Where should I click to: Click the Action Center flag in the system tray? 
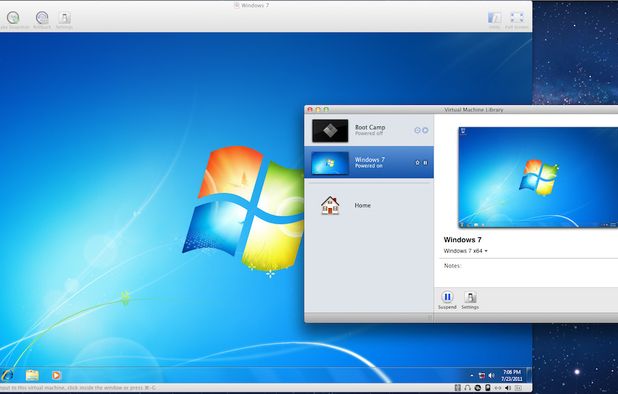pyautogui.click(x=482, y=375)
